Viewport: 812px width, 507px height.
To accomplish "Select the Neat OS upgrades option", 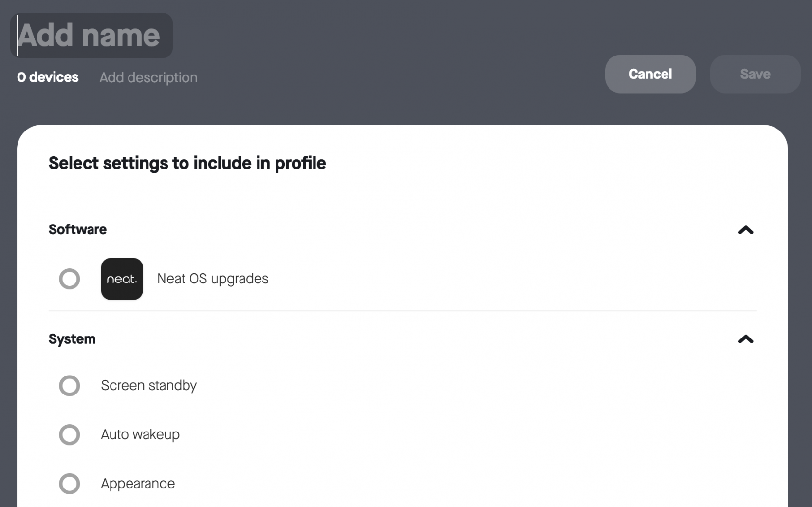I will tap(70, 279).
